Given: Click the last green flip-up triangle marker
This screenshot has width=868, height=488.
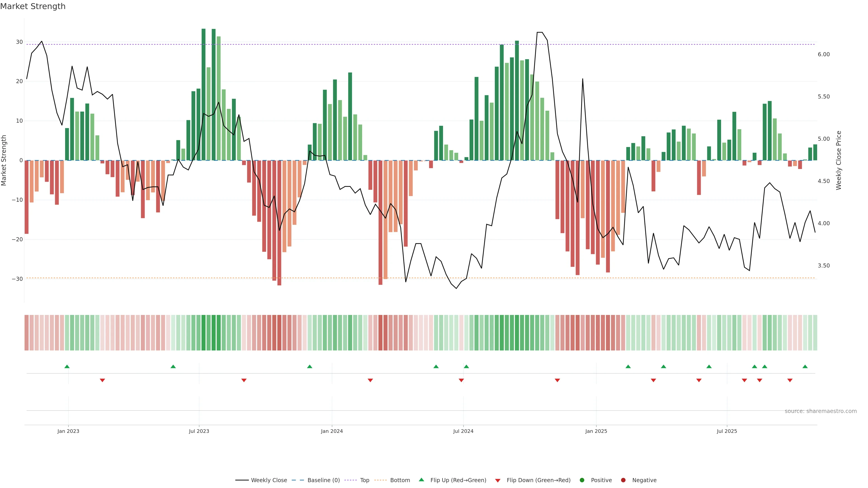Looking at the screenshot, I should pos(805,366).
